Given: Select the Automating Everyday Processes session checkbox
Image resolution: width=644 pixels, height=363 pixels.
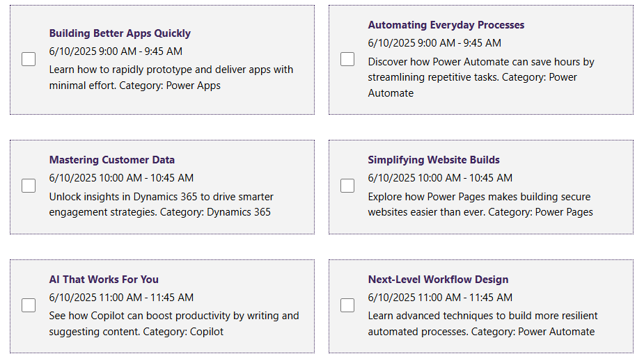Looking at the screenshot, I should point(347,59).
